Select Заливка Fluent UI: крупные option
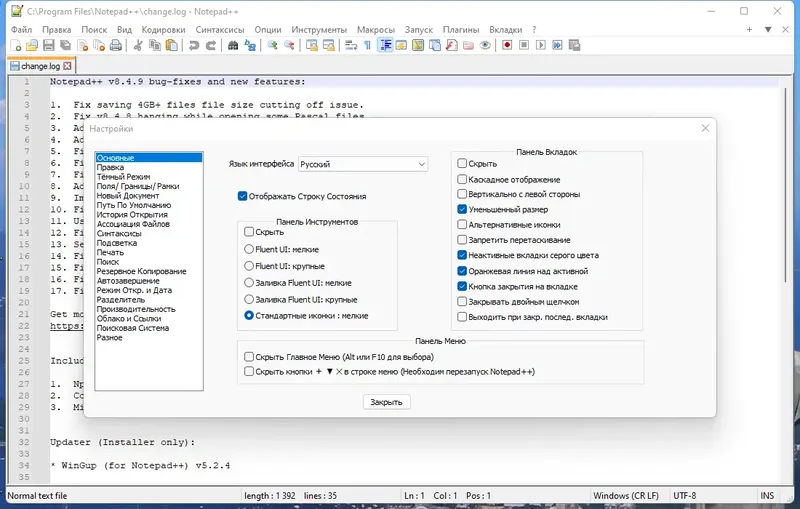800x509 pixels. click(249, 299)
